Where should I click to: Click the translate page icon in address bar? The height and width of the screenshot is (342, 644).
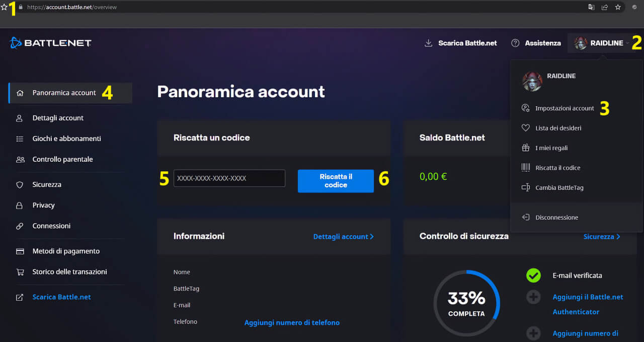[x=591, y=7]
